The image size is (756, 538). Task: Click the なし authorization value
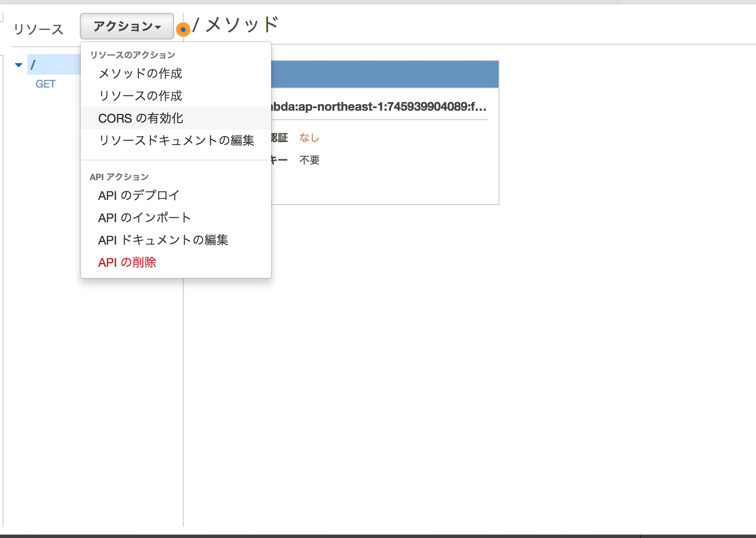[309, 138]
